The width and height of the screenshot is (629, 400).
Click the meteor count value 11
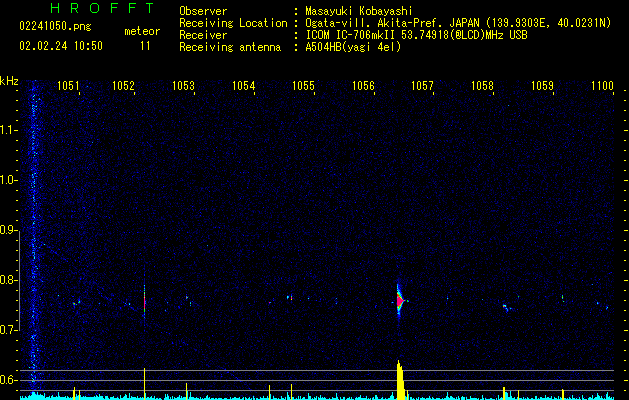pos(145,46)
